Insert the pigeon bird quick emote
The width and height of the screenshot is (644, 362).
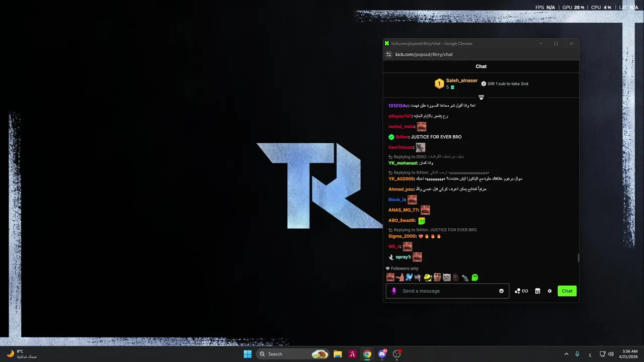pyautogui.click(x=465, y=277)
